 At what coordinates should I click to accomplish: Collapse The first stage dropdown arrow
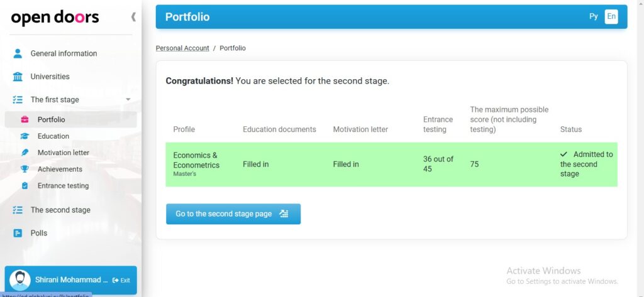[x=128, y=100]
